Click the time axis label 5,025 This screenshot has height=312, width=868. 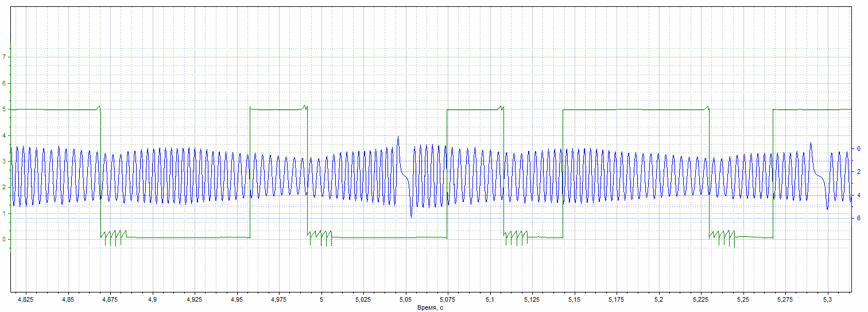[363, 299]
